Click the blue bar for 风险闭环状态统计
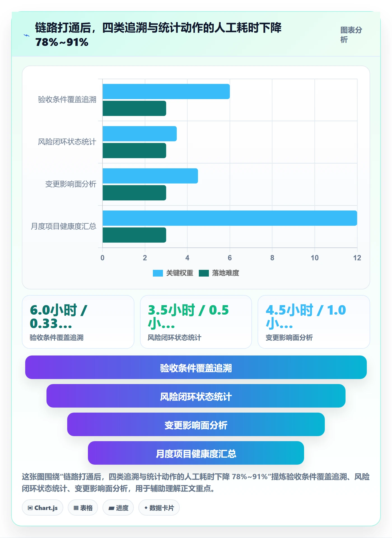392x538 pixels. pos(139,134)
